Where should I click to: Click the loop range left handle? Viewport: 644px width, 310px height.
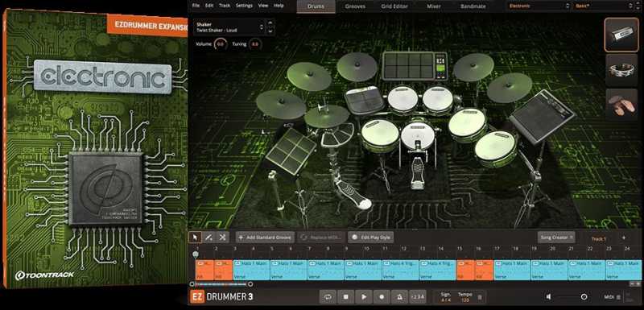(192, 284)
